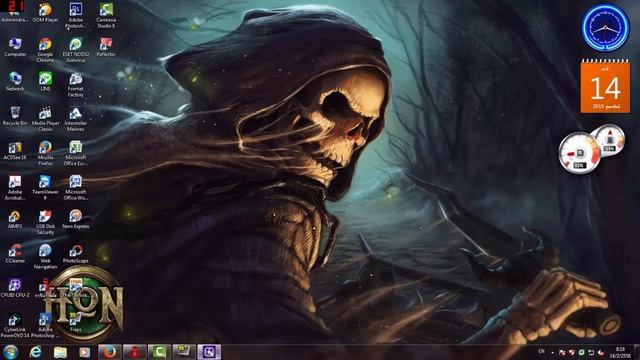The image size is (640, 360).
Task: Open the CyberLink PowerDVD 14 shortcut
Action: tap(15, 325)
